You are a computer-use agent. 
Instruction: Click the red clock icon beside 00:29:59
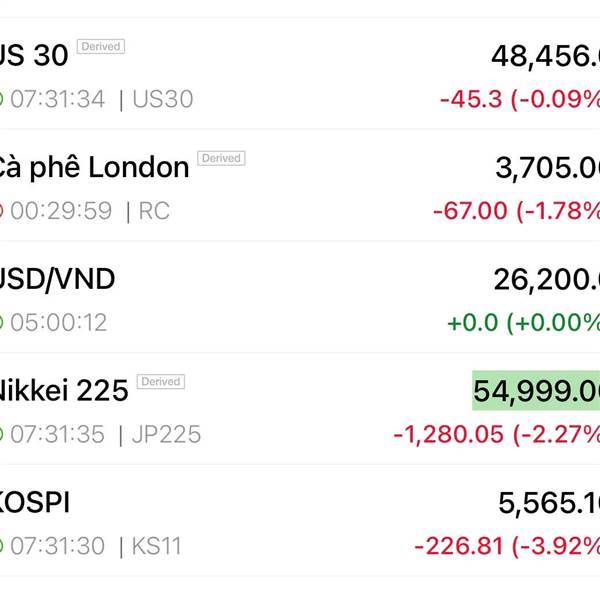coord(2,211)
